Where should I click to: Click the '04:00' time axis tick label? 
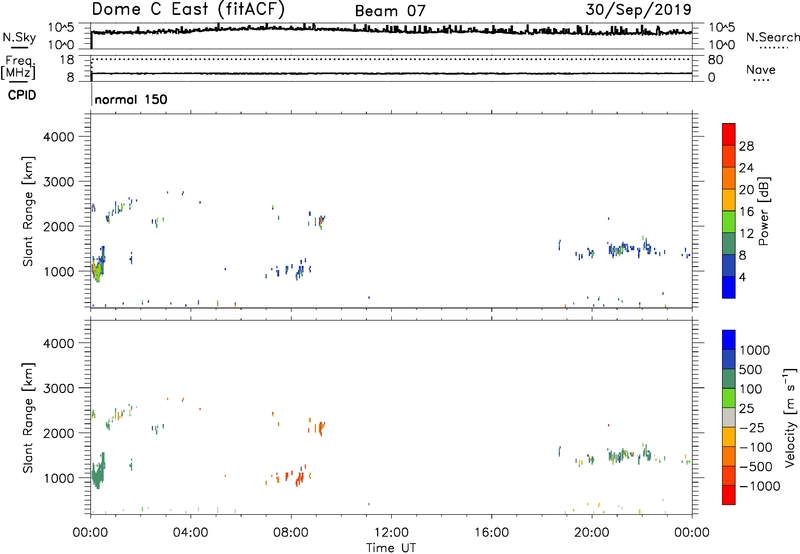coord(190,533)
